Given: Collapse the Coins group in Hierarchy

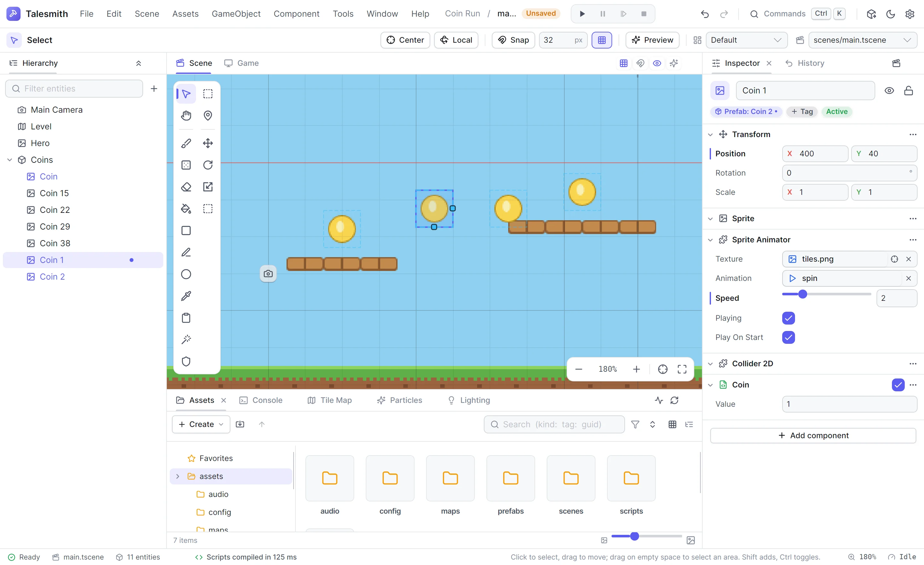Looking at the screenshot, I should click(x=9, y=160).
